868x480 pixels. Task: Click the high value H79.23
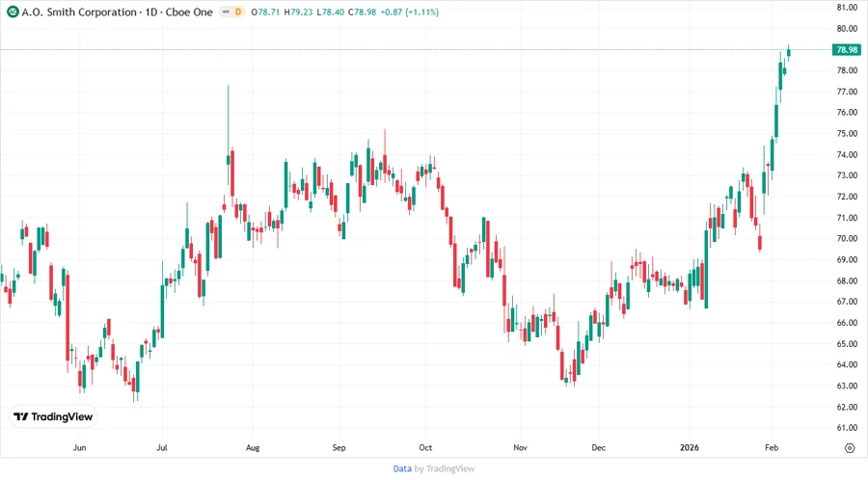click(298, 12)
